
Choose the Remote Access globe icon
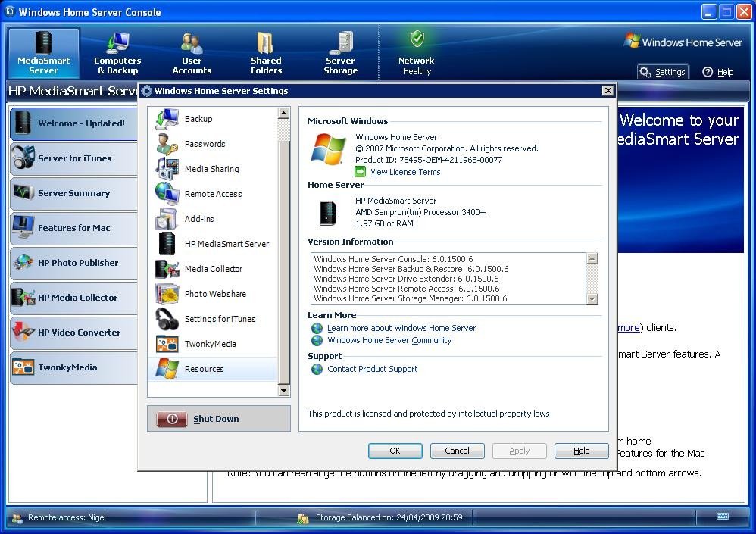167,194
